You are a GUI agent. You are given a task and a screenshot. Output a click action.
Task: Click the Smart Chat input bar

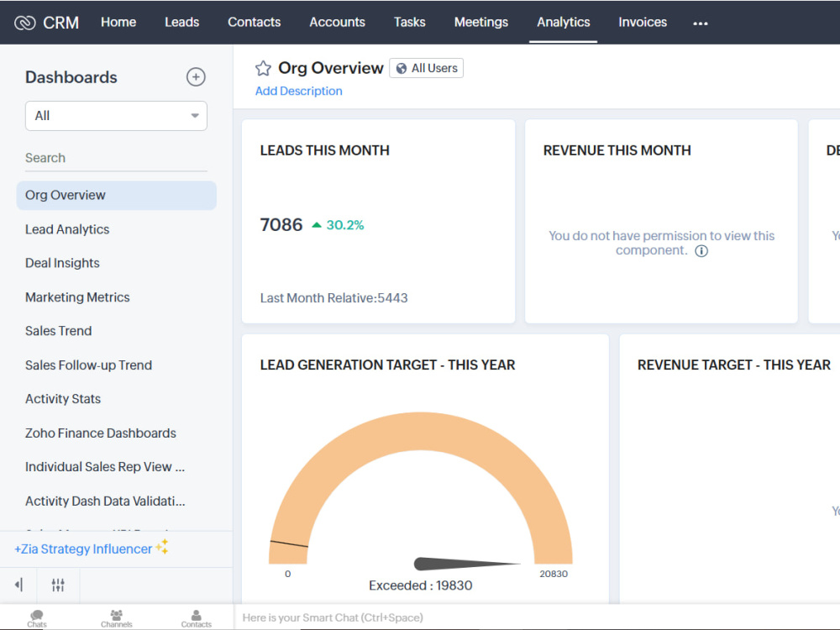point(537,617)
